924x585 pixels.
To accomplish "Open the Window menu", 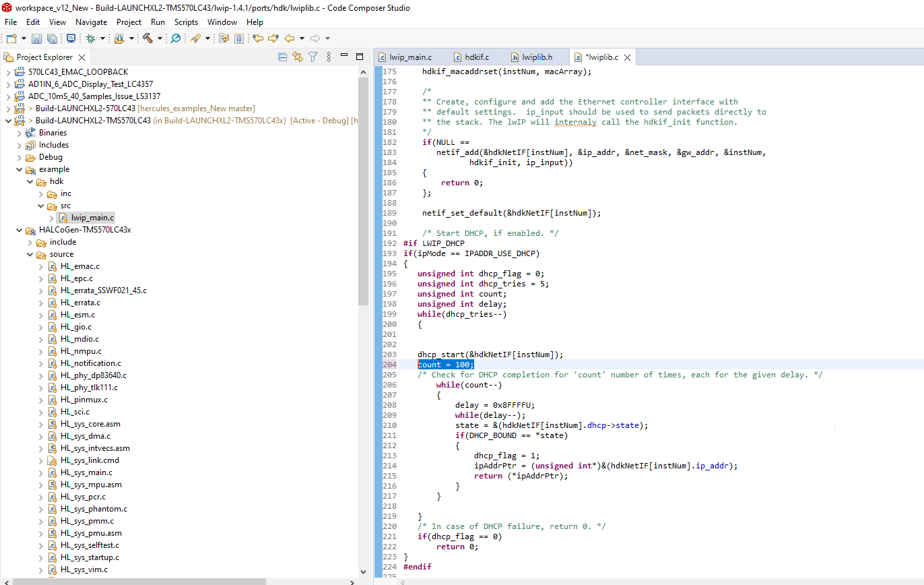I will click(x=222, y=22).
